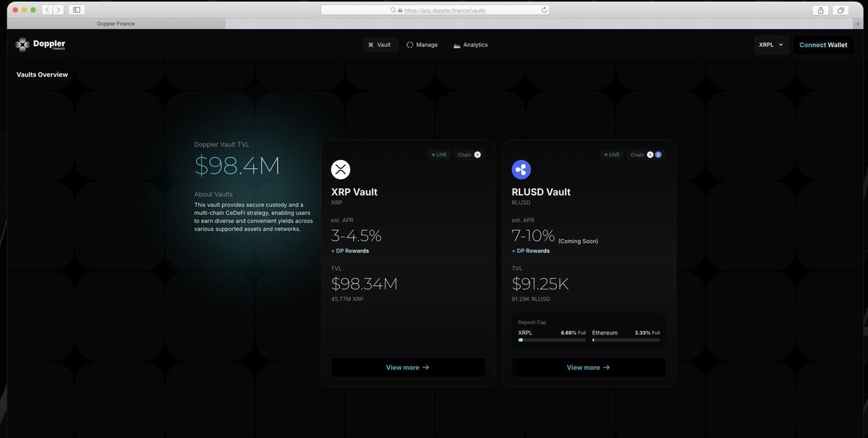Click the RLUSD Vault coin logo

click(x=522, y=169)
